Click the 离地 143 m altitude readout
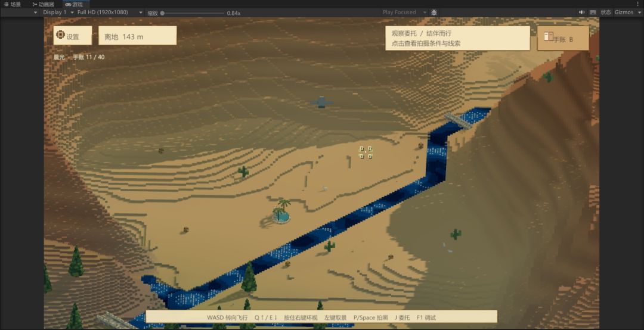 coord(138,36)
